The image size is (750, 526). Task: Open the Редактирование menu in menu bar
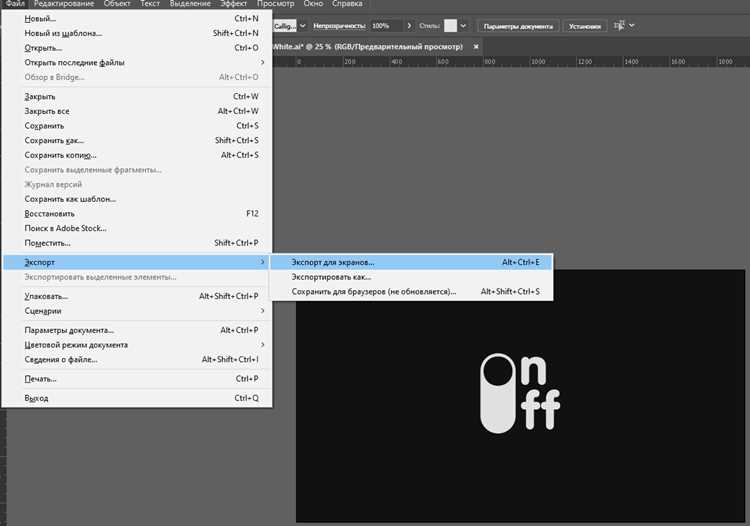[x=64, y=4]
